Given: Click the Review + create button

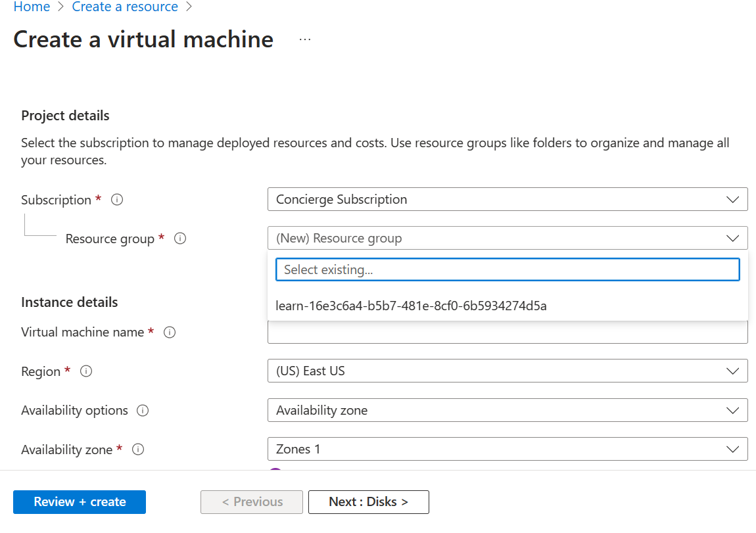Looking at the screenshot, I should [x=80, y=502].
